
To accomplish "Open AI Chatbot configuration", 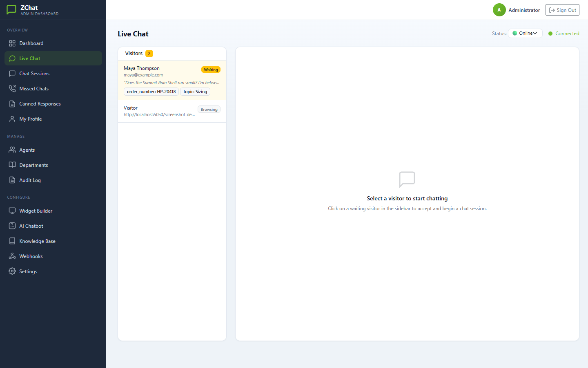I will pos(53,226).
